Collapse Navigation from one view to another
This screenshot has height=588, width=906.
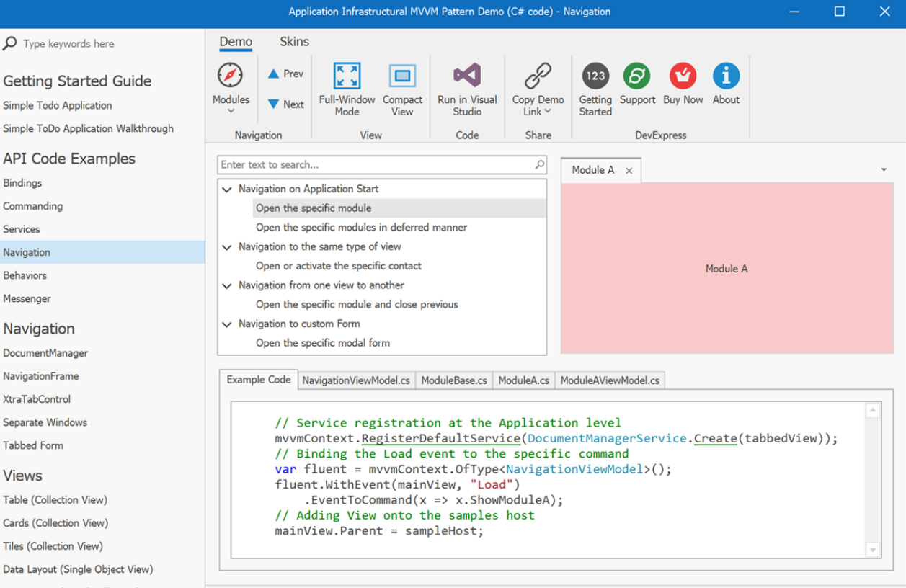point(227,286)
